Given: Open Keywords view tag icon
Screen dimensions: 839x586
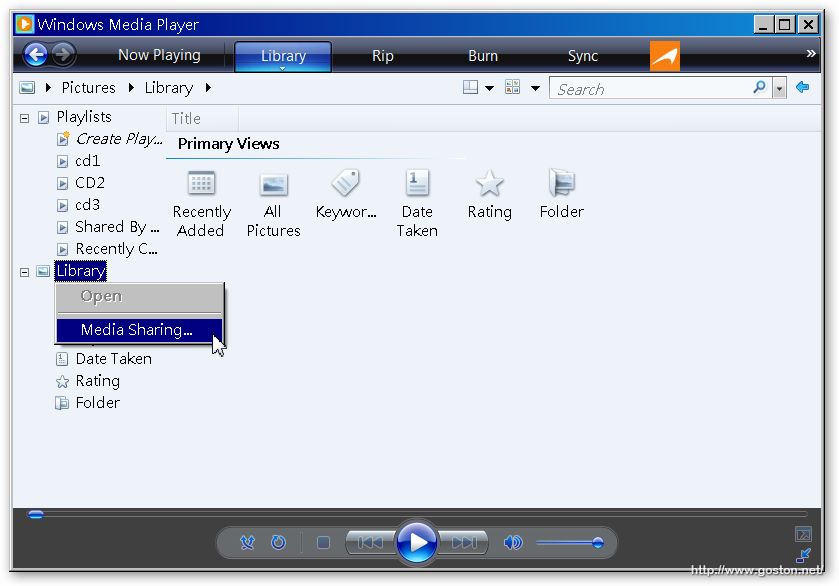Looking at the screenshot, I should click(x=346, y=182).
